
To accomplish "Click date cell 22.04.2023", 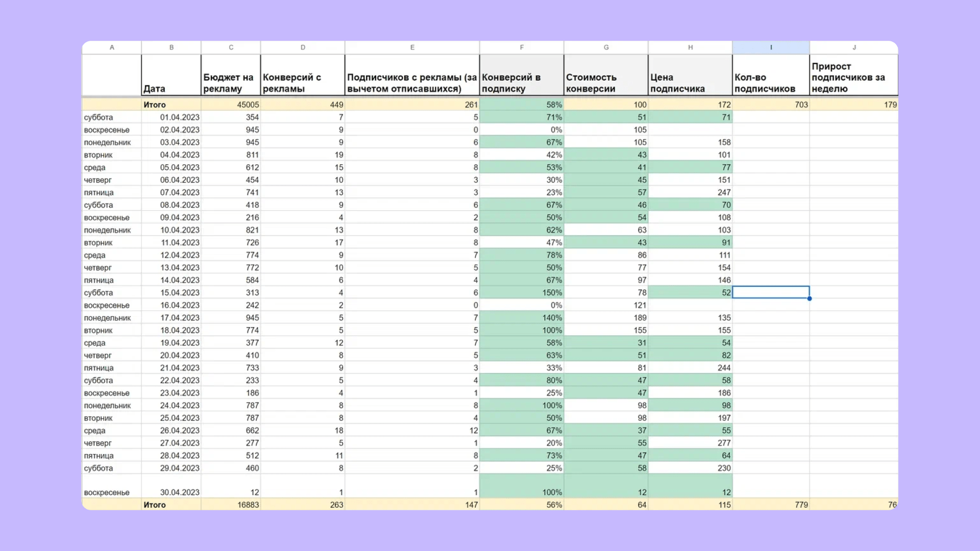I will [171, 381].
